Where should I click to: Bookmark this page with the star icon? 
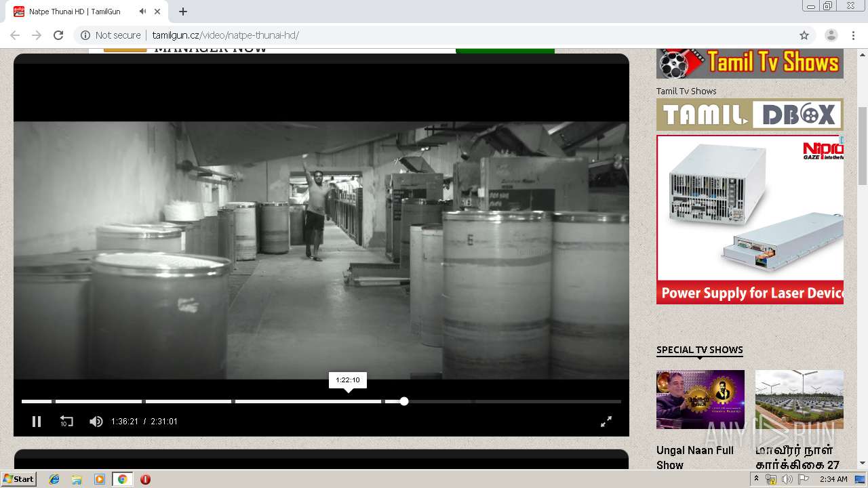coord(804,35)
